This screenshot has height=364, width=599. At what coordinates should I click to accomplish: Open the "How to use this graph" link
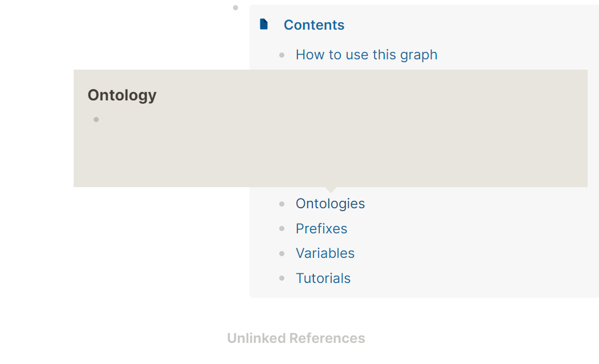tap(366, 55)
